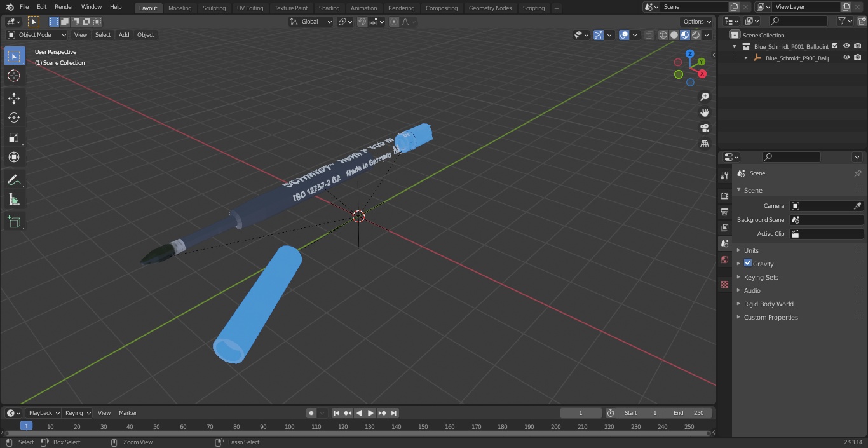This screenshot has height=448, width=868.
Task: Select the Measure tool
Action: 14,200
